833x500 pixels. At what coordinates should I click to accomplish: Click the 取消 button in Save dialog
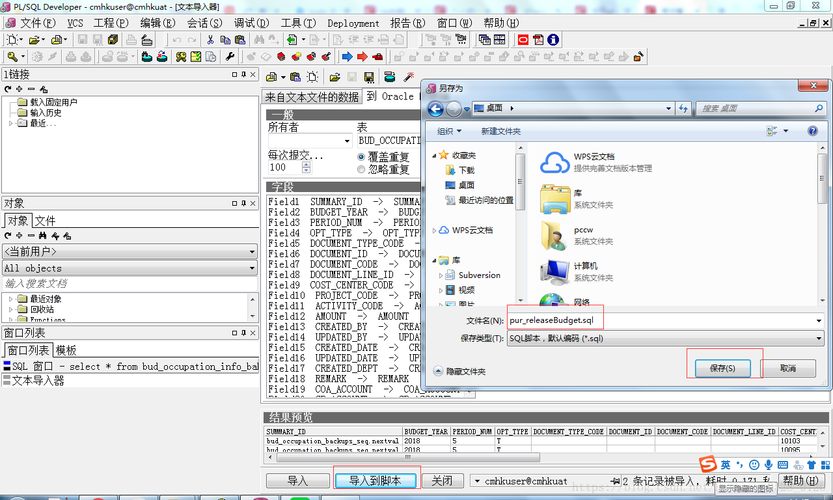click(788, 368)
